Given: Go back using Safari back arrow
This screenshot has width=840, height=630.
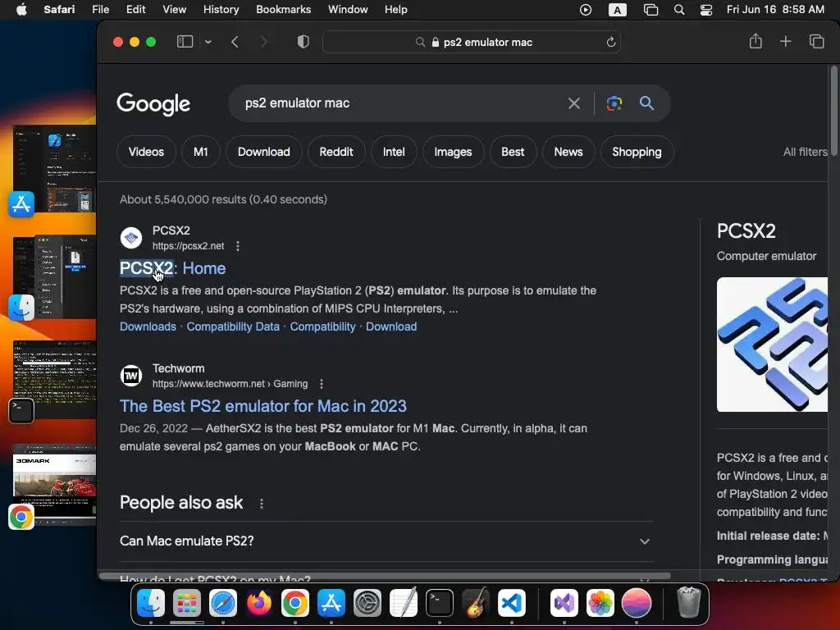Looking at the screenshot, I should 235,42.
